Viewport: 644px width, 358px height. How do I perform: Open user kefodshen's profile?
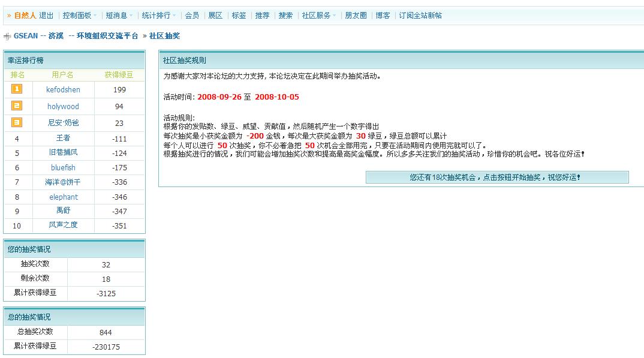(63, 89)
